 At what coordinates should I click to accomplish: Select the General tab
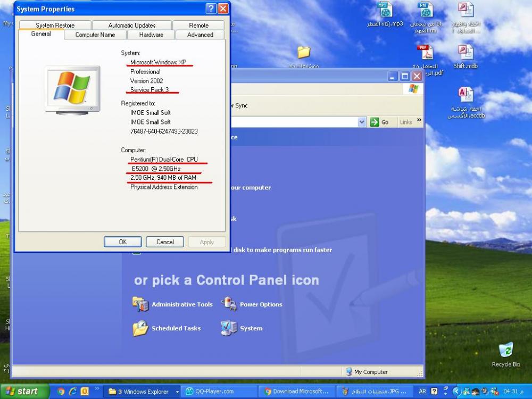[x=41, y=34]
